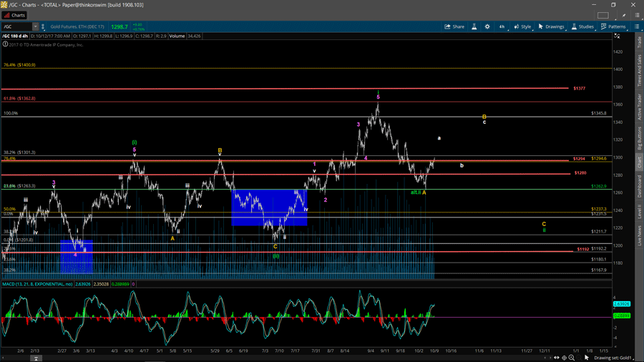
Task: Click the Charts tab button
Action: [x=14, y=15]
